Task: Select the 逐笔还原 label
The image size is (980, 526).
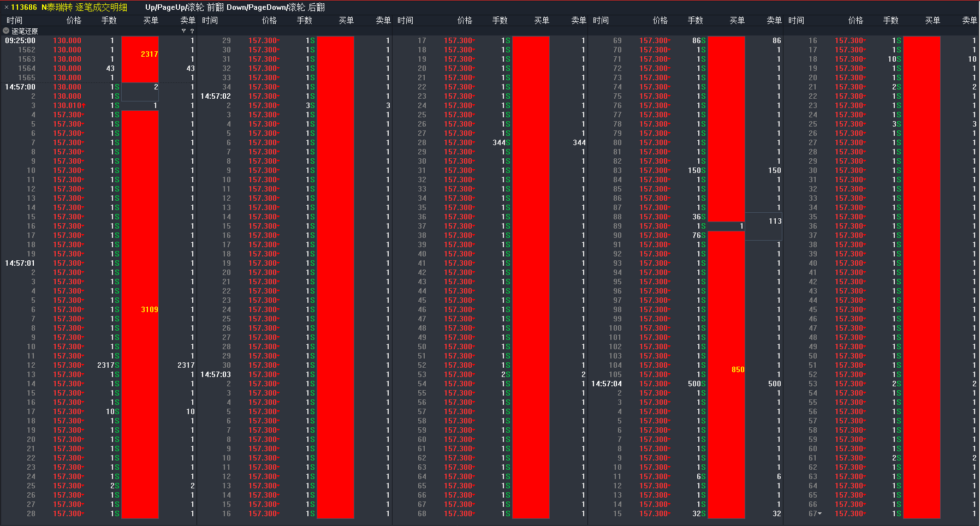Action: point(25,31)
